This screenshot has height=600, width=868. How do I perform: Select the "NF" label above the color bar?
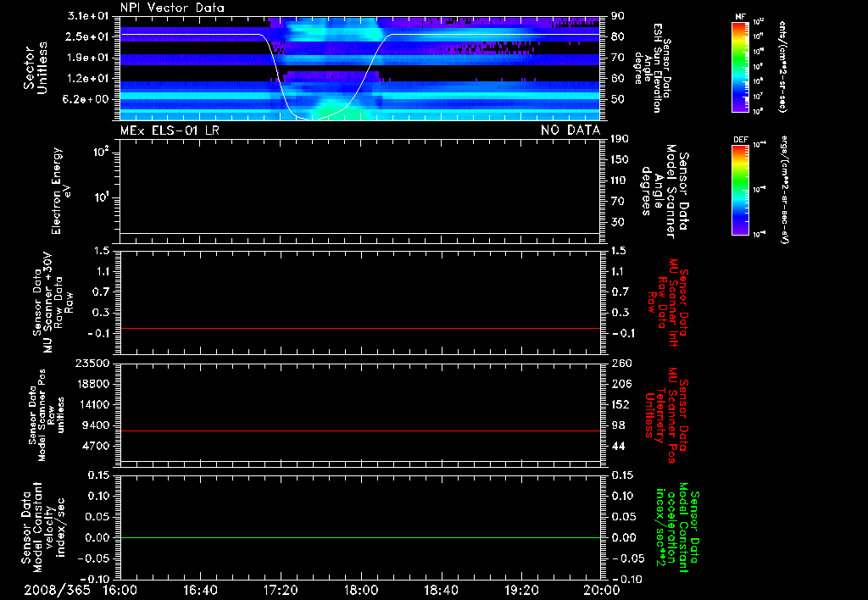tap(740, 17)
